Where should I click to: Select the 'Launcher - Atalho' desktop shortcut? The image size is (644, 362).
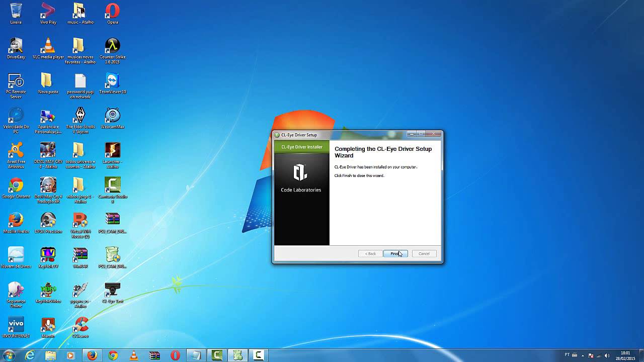click(x=113, y=155)
